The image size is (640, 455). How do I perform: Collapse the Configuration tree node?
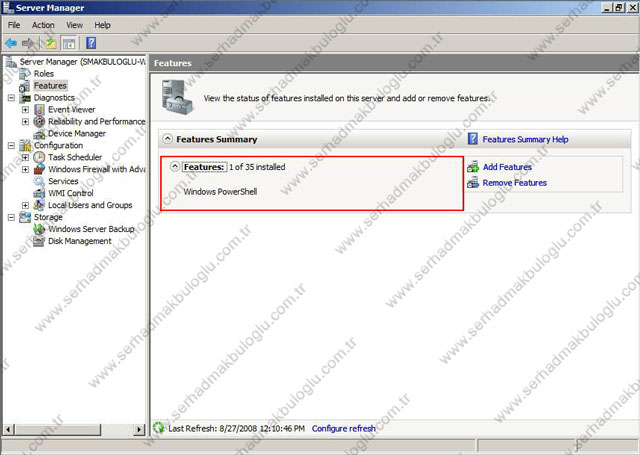tap(11, 145)
